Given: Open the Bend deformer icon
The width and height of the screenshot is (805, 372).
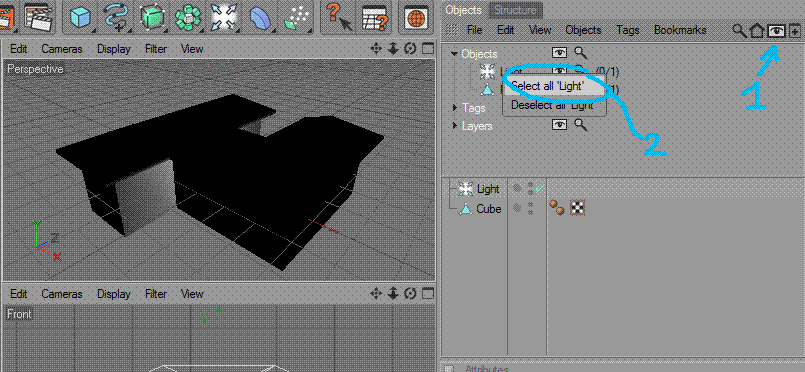Looking at the screenshot, I should [x=260, y=18].
